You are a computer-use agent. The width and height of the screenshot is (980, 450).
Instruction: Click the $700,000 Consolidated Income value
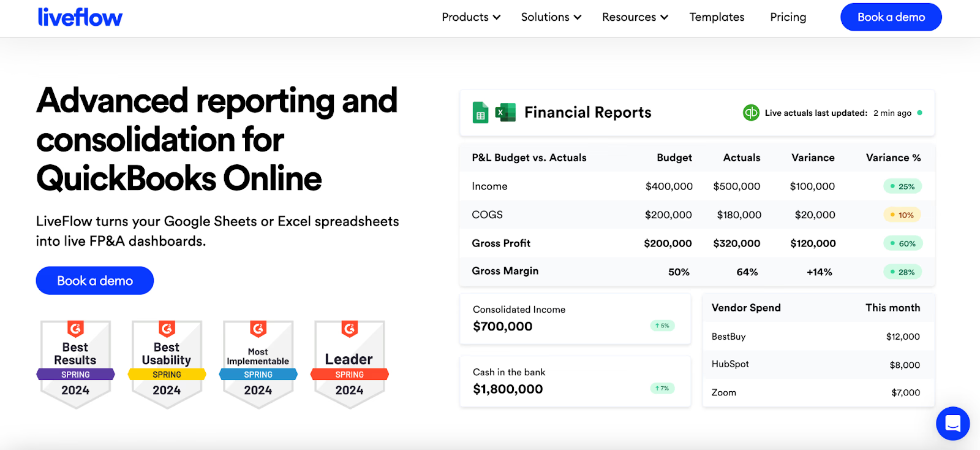pyautogui.click(x=502, y=327)
